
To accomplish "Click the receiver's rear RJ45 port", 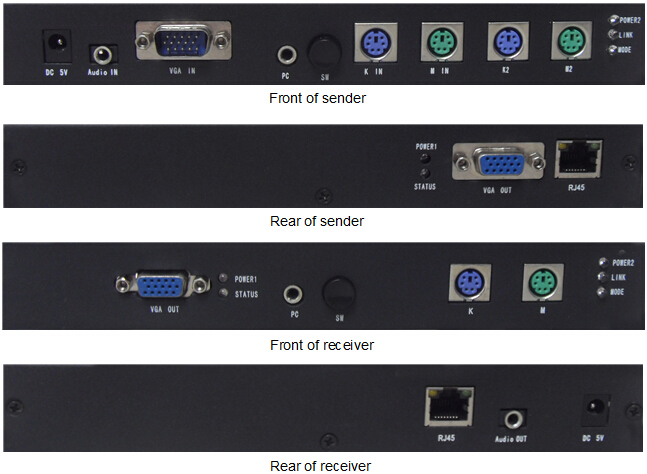I will pyautogui.click(x=449, y=406).
